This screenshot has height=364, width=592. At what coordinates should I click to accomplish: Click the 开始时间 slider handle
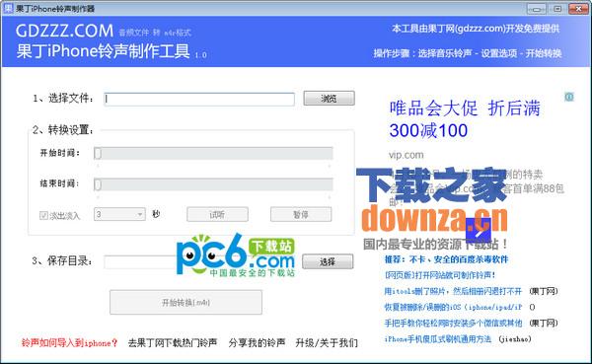coord(98,153)
